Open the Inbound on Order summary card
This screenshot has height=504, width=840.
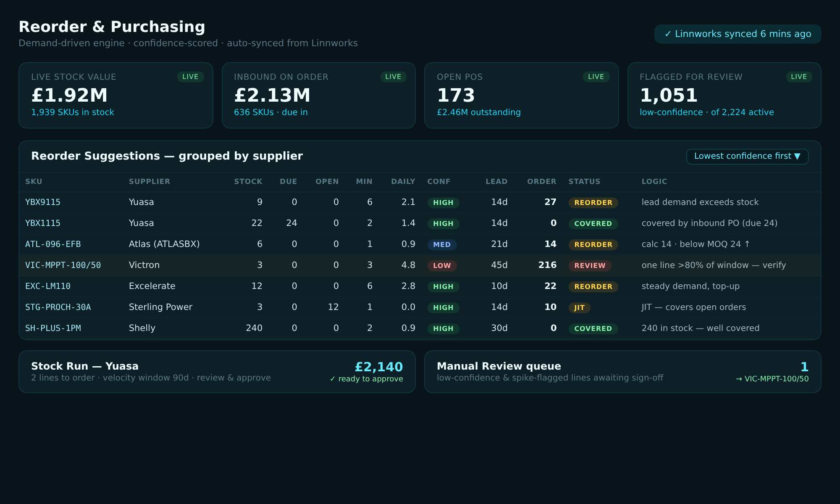click(318, 95)
